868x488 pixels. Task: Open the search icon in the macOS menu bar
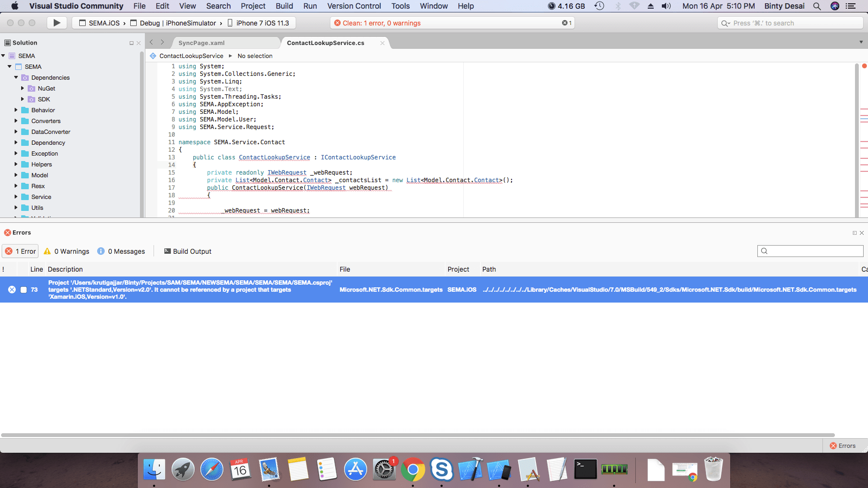817,6
